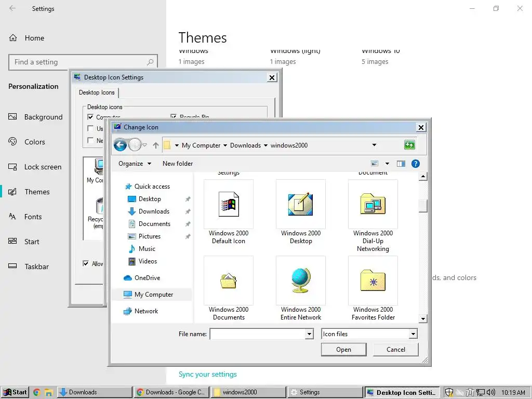Click the Open button

point(343,350)
